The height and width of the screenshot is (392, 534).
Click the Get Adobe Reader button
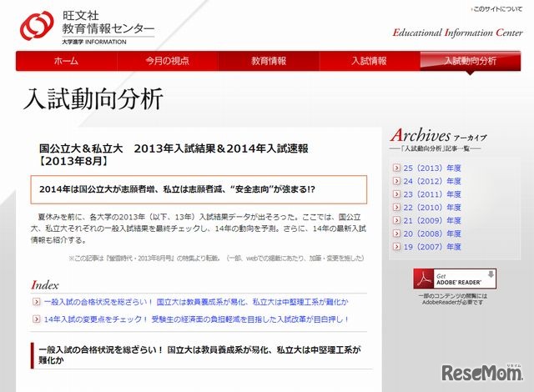455,279
